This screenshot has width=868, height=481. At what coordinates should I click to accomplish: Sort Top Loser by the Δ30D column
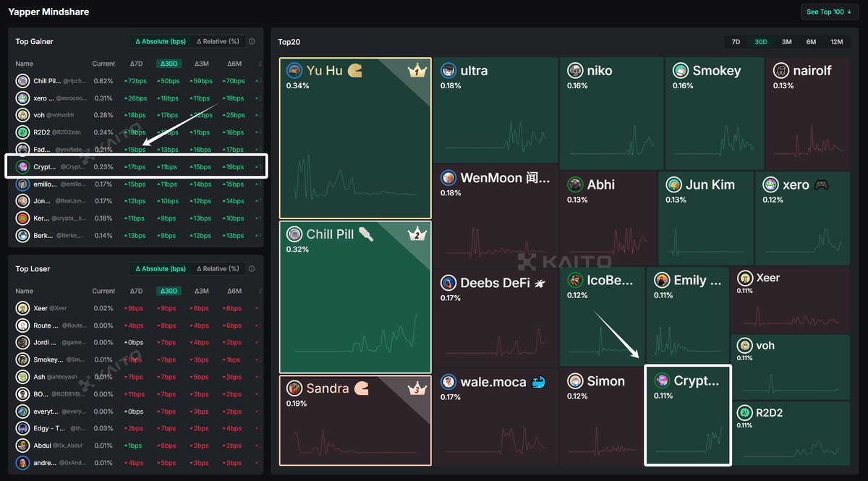pyautogui.click(x=168, y=291)
